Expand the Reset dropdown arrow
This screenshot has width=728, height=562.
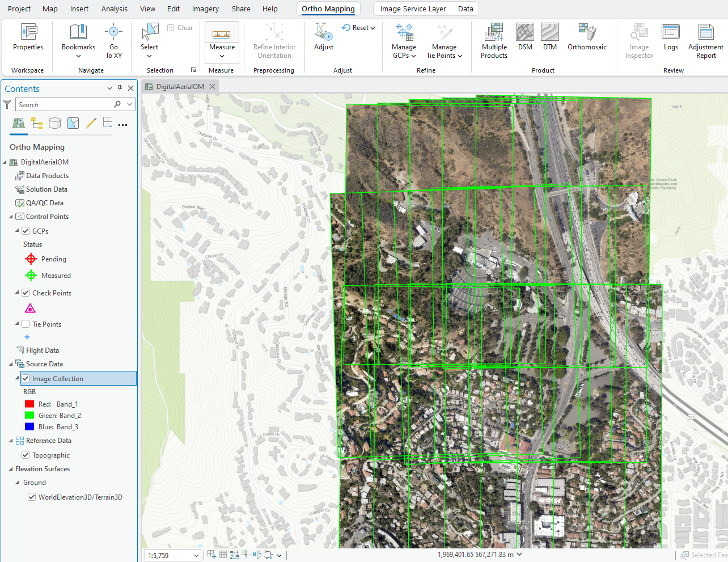coord(373,28)
